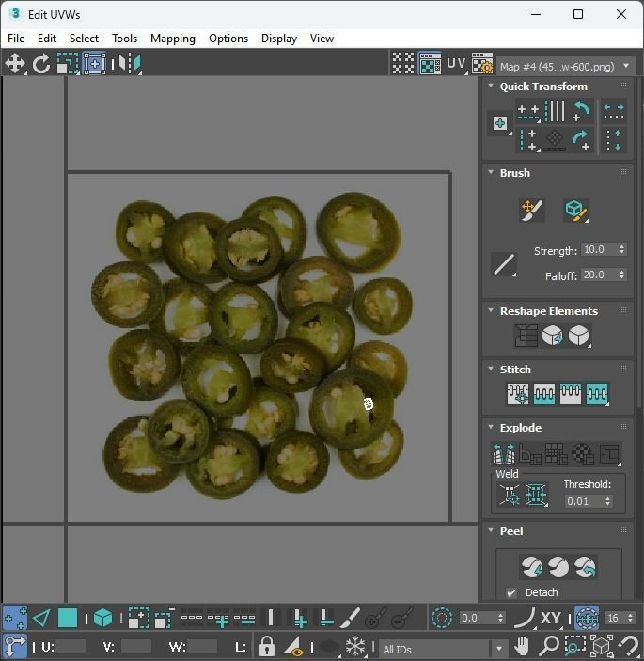Click the Break explode icon
644x661 pixels.
(503, 454)
